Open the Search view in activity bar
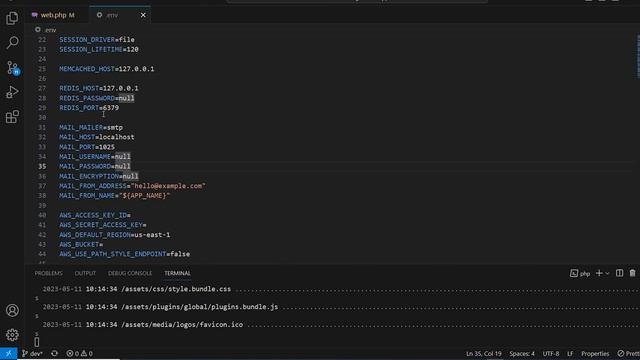The height and width of the screenshot is (360, 640). [x=12, y=42]
